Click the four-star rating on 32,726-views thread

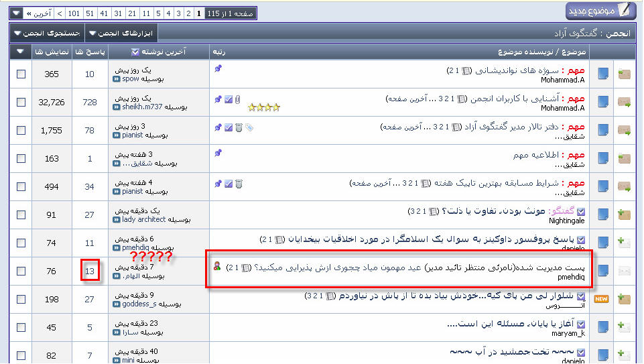[x=263, y=107]
